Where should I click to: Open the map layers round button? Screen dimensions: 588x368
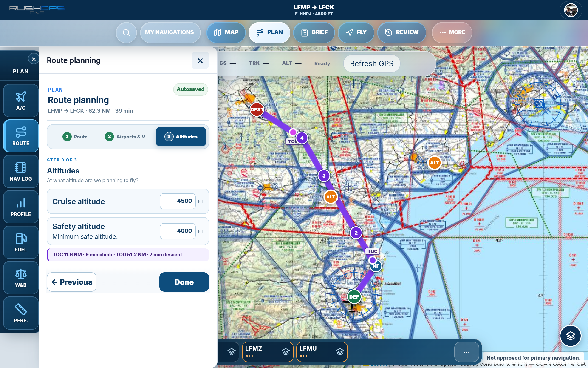coord(571,336)
